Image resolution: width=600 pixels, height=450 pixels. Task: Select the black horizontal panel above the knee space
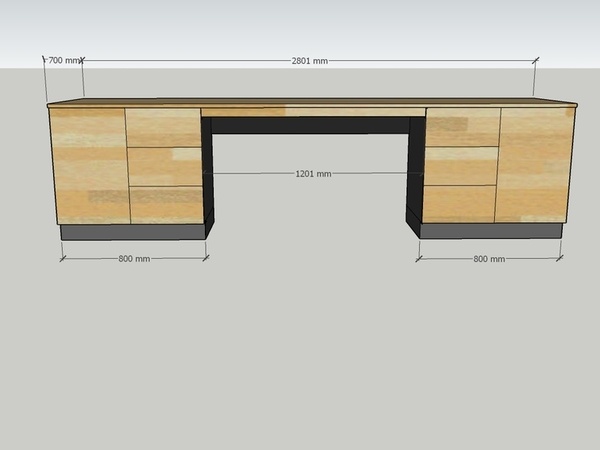click(x=310, y=125)
